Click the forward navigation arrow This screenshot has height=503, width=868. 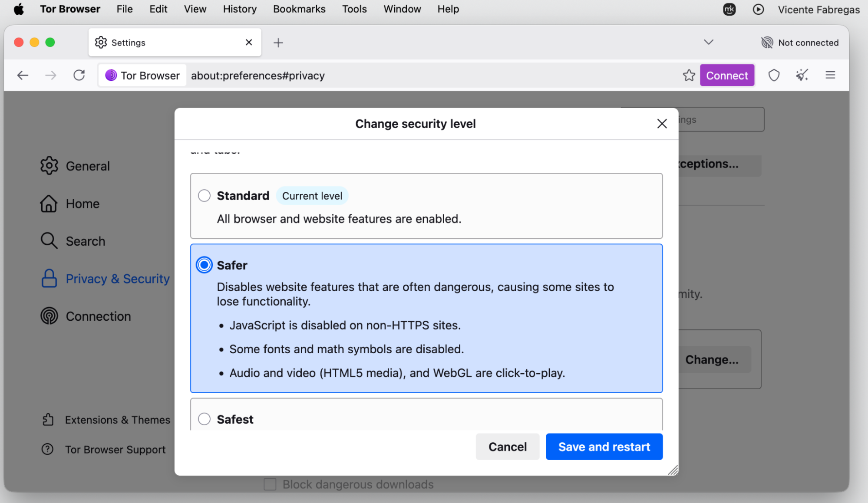coord(51,76)
